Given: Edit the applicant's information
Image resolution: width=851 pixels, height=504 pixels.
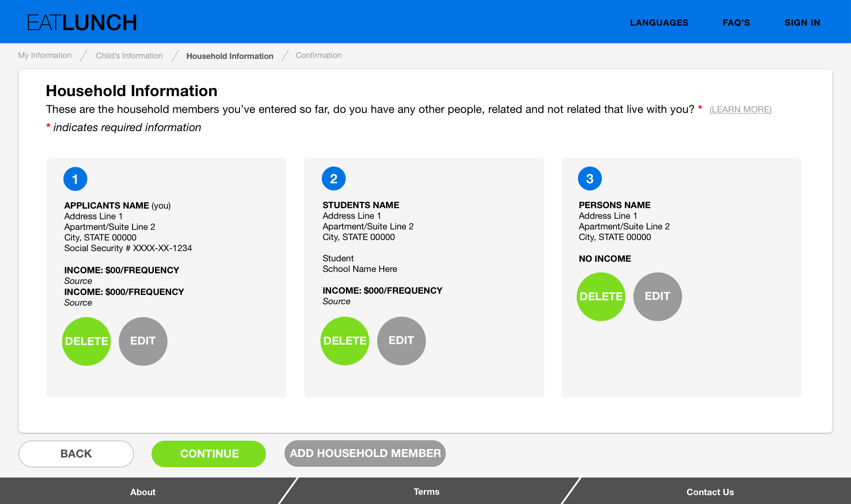Looking at the screenshot, I should (x=143, y=341).
